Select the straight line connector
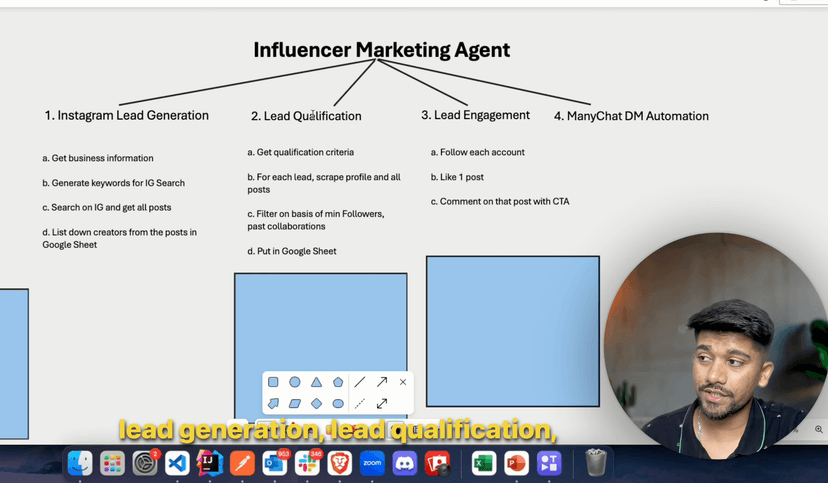Image resolution: width=828 pixels, height=483 pixels. click(360, 382)
